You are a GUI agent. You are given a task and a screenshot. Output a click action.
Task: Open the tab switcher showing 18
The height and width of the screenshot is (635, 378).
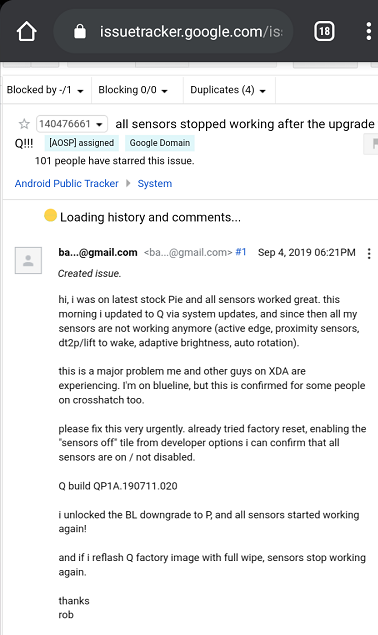pyautogui.click(x=324, y=31)
